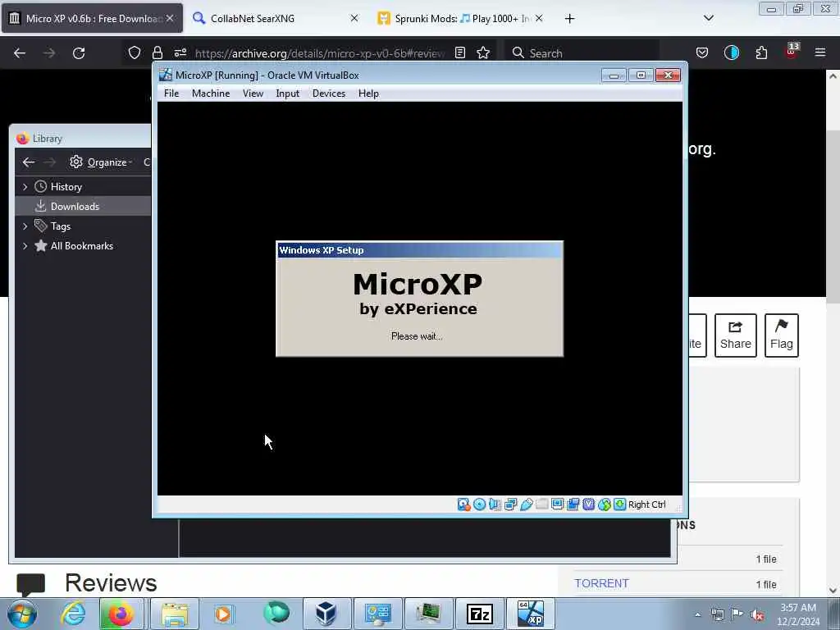Open the Firefox hamburger application menu
This screenshot has height=630, width=840.
tap(820, 52)
